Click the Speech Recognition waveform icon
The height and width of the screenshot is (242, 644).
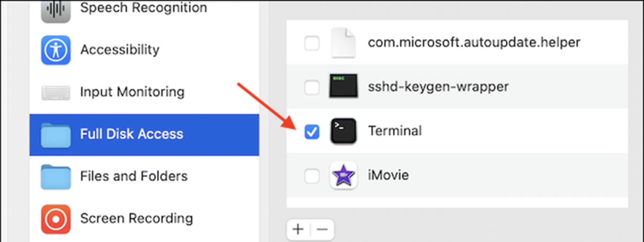click(x=56, y=10)
